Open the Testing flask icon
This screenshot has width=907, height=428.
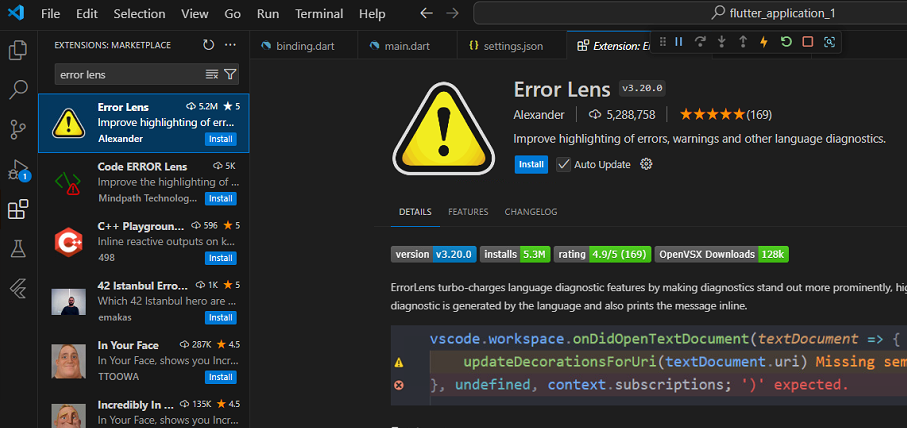[x=19, y=249]
